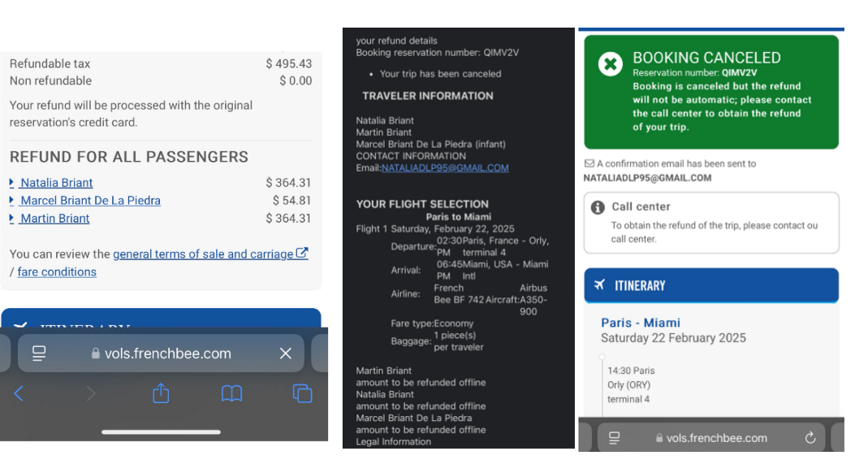The width and height of the screenshot is (868, 460).
Task: Open Safari bookmarks book icon
Action: 231,394
